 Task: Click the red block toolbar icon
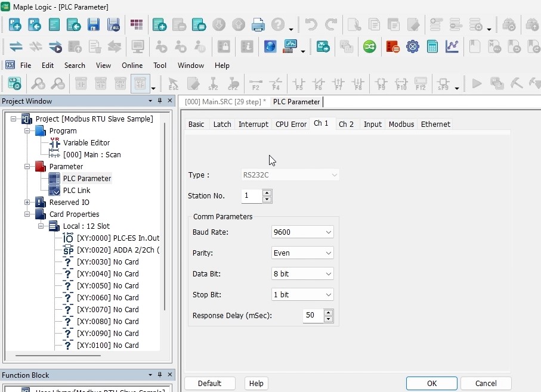coord(392,46)
